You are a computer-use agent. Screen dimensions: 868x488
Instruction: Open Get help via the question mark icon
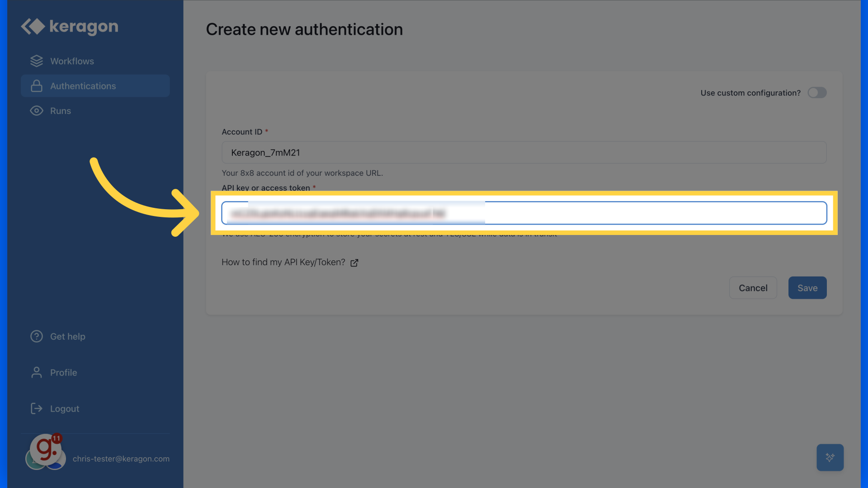36,336
